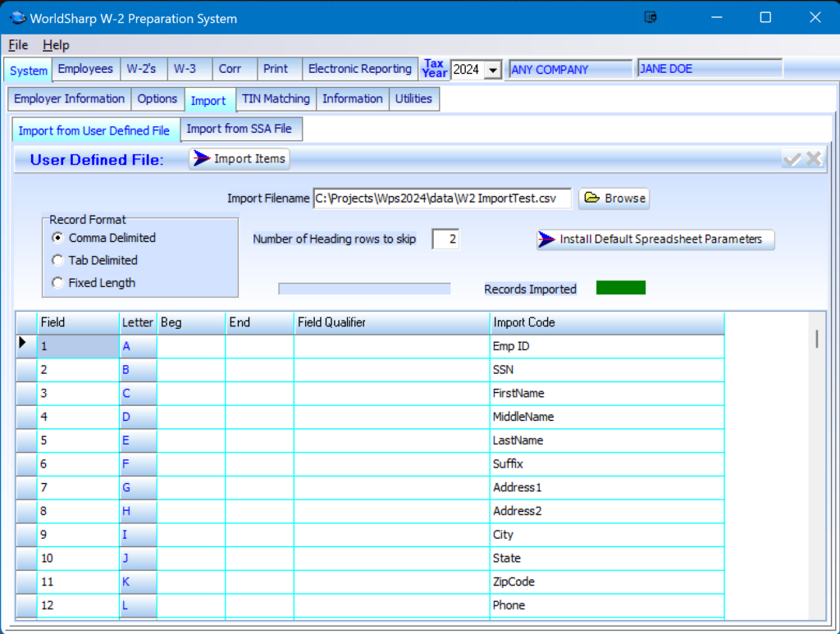Click the Import Code column header

[608, 323]
